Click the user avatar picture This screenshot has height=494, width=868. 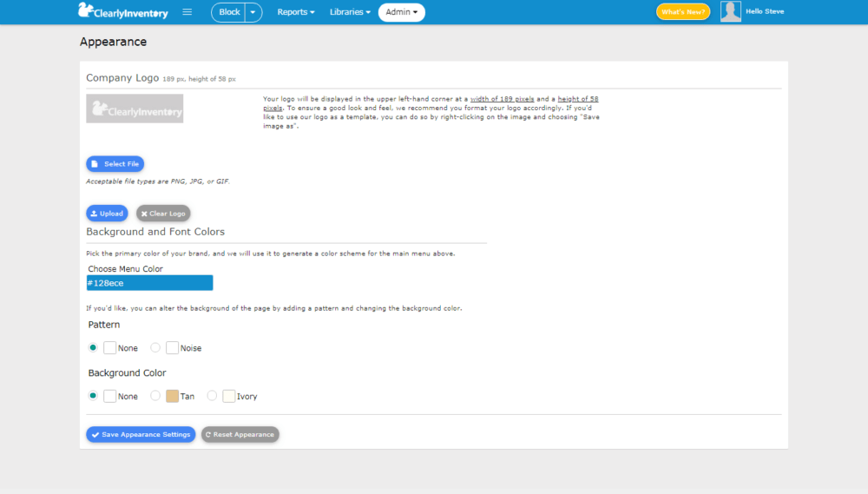[x=730, y=11]
